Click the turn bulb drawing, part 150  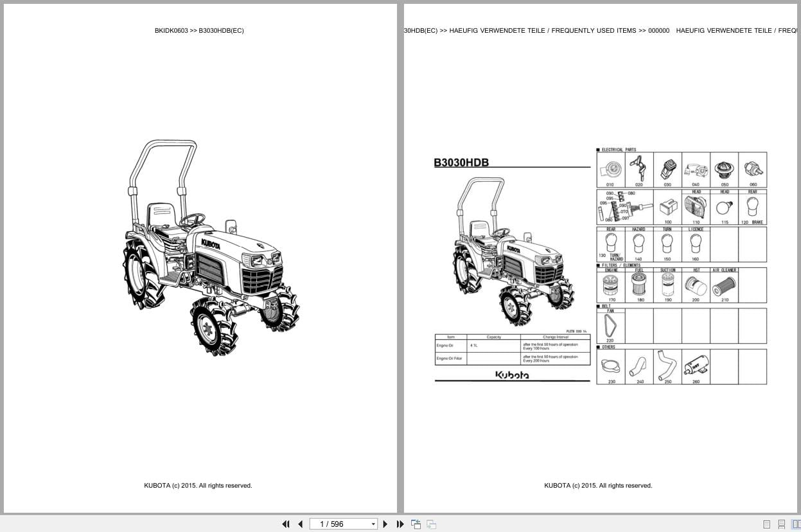coord(667,244)
